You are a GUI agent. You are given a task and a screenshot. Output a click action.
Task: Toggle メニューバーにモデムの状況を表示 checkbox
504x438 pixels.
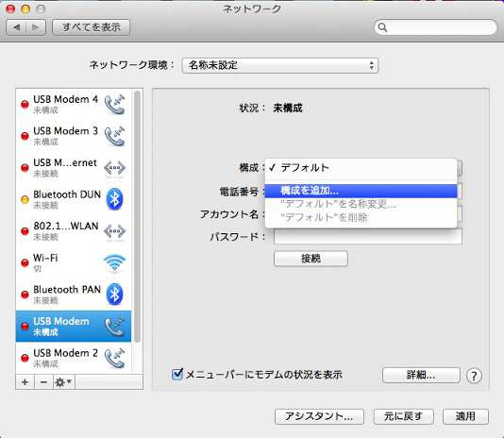click(x=177, y=374)
